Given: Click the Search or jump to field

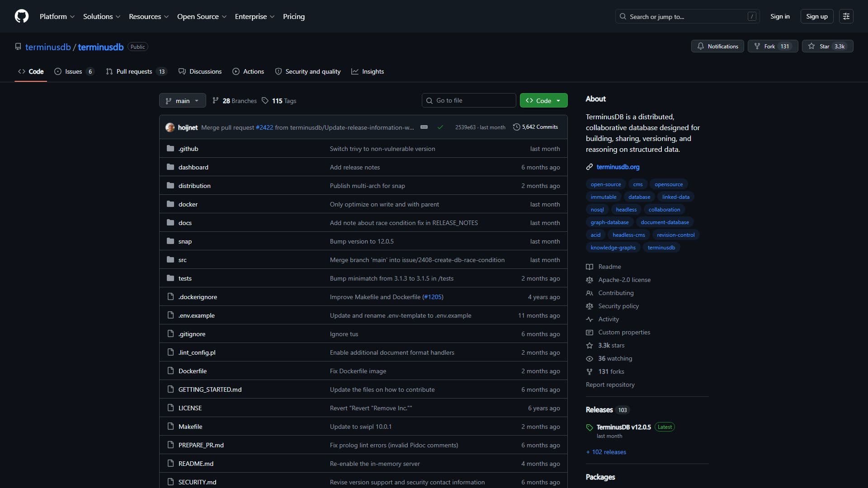Looking at the screenshot, I should tap(687, 16).
